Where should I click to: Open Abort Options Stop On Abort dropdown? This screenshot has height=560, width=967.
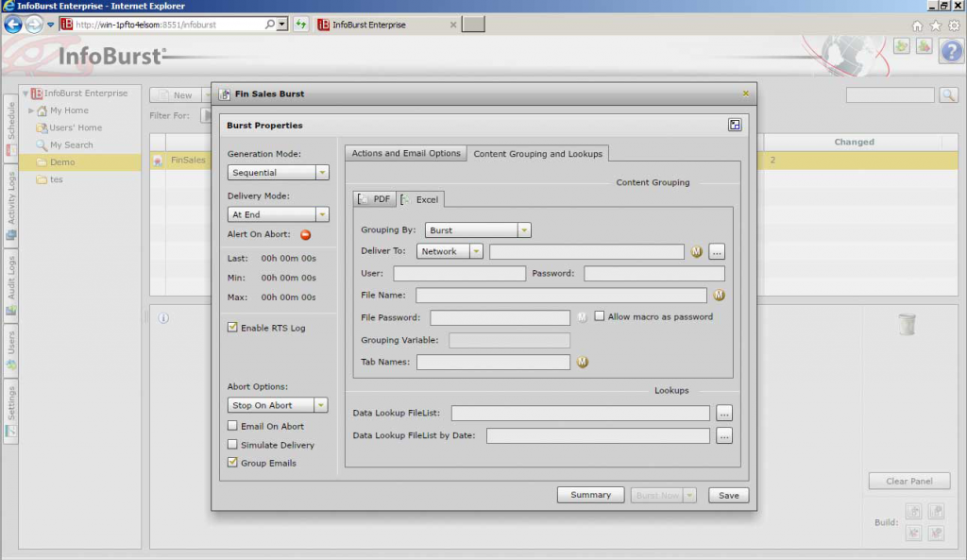pos(321,405)
